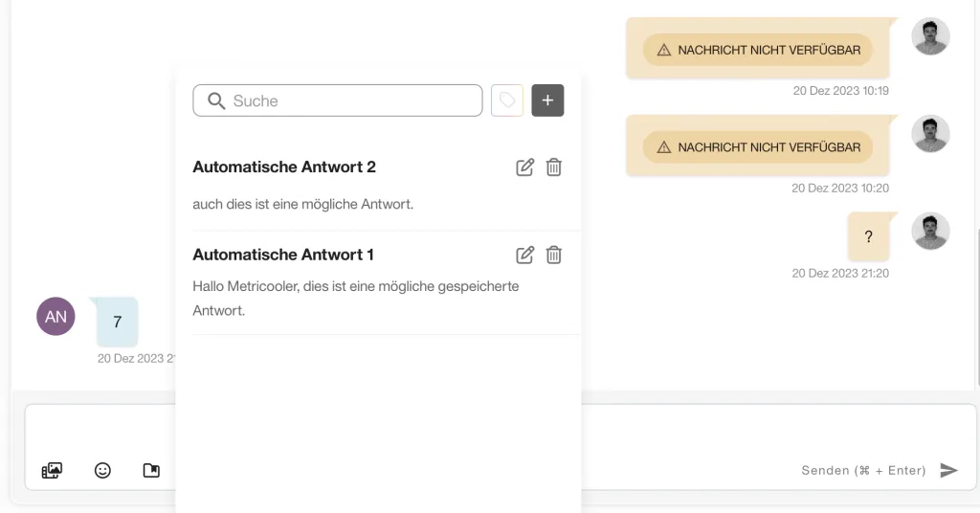Open the emoji picker
Image resolution: width=980 pixels, height=513 pixels.
(102, 470)
